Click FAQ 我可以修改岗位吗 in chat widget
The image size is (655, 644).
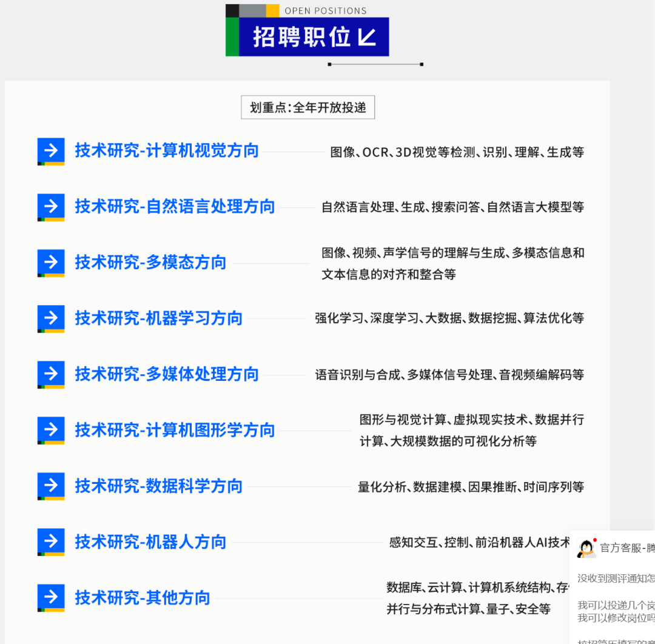point(616,618)
